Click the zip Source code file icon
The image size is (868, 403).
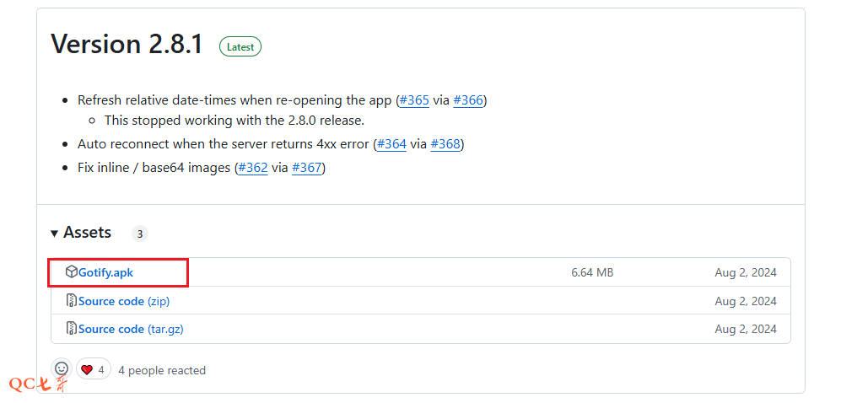click(x=72, y=301)
